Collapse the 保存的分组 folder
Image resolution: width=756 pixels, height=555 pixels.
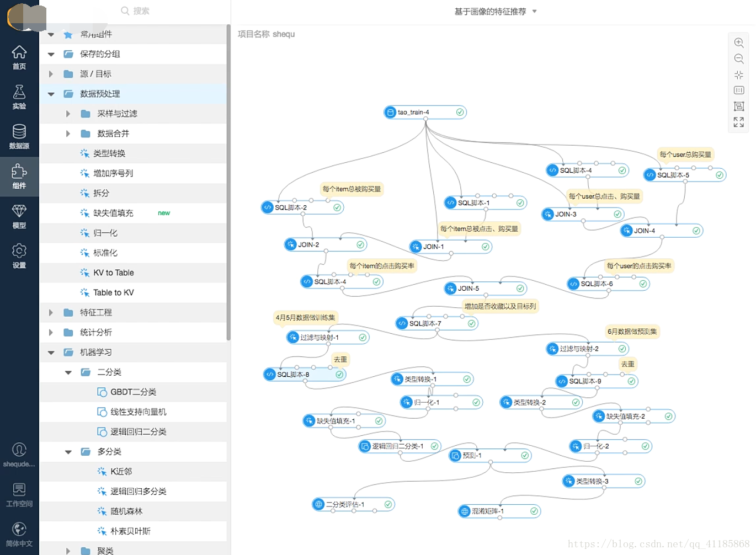click(x=51, y=54)
